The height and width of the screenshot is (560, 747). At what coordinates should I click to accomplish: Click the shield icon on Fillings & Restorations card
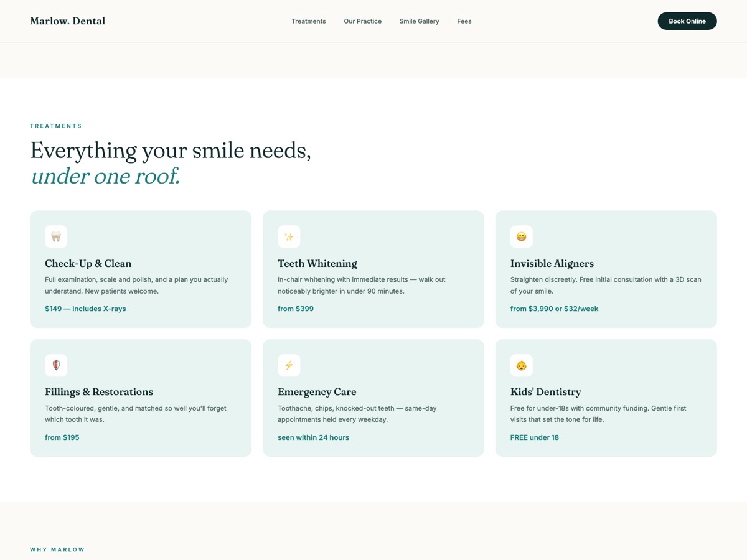pyautogui.click(x=56, y=365)
